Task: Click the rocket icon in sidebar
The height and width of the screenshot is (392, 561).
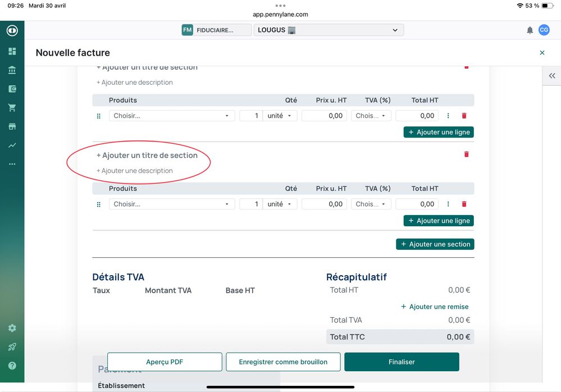Action: tap(12, 347)
